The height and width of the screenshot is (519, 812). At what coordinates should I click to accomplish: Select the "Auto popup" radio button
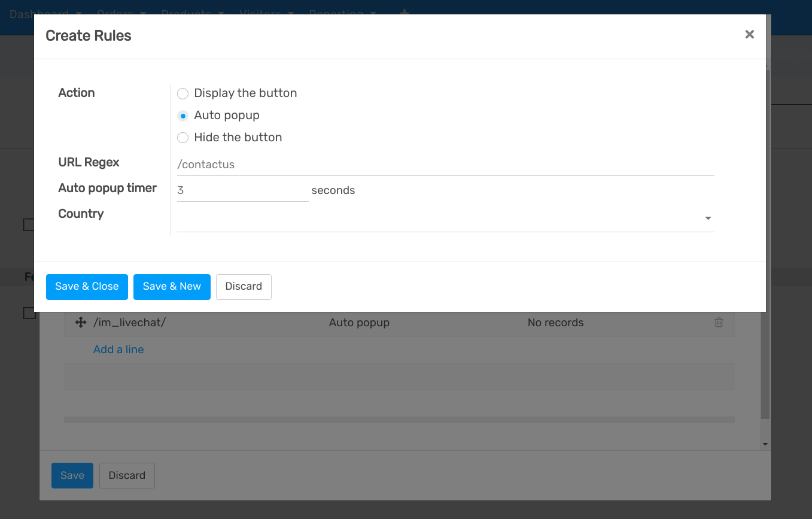point(183,116)
